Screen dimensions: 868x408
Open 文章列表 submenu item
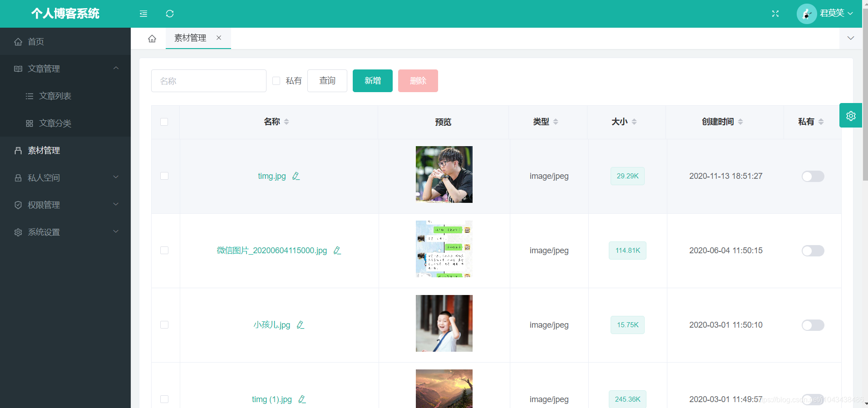click(65, 96)
